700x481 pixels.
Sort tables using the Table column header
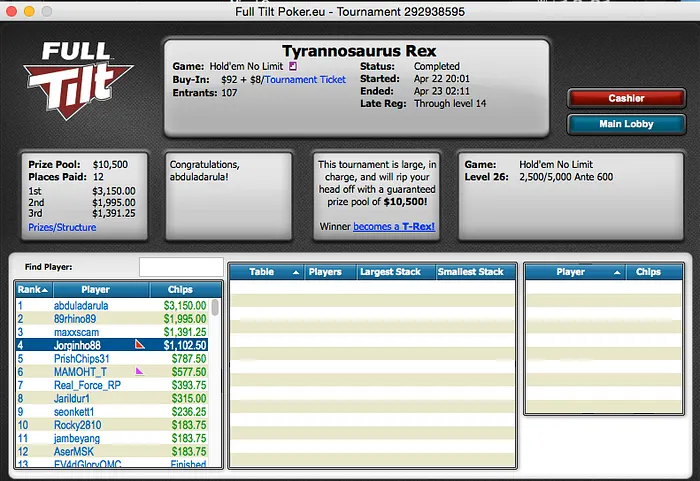[x=266, y=272]
